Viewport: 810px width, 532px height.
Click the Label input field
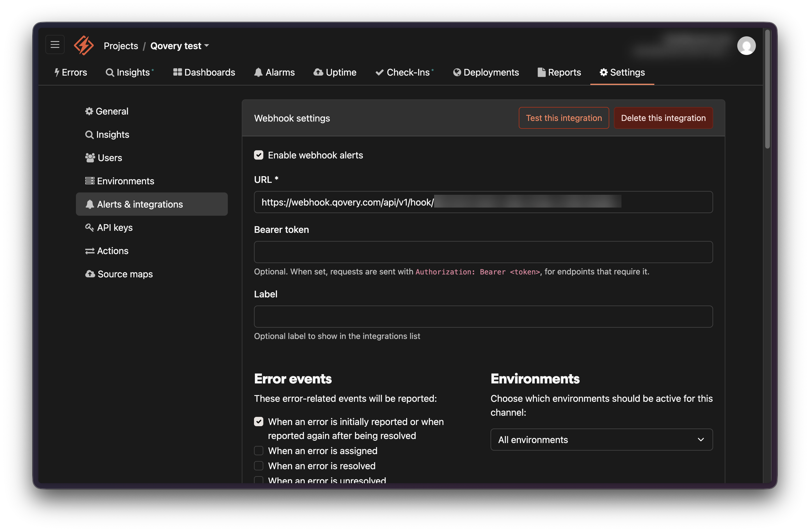click(x=483, y=317)
